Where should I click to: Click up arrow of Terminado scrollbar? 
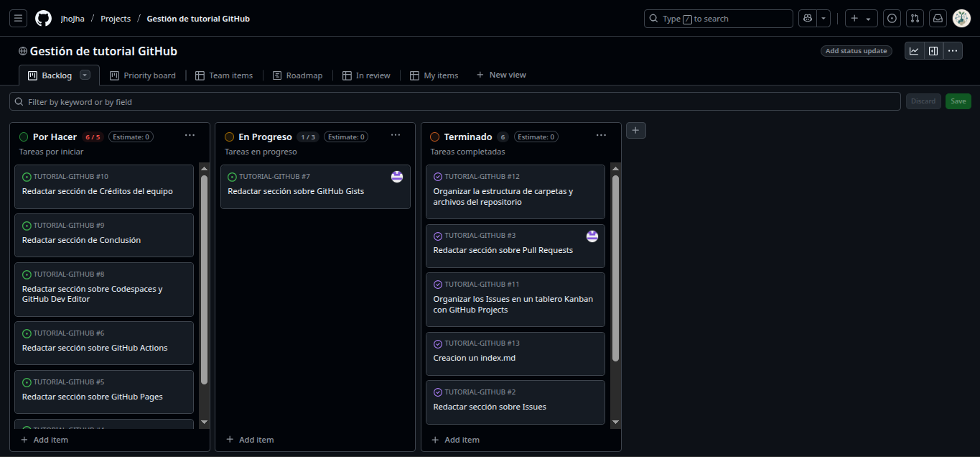[615, 169]
